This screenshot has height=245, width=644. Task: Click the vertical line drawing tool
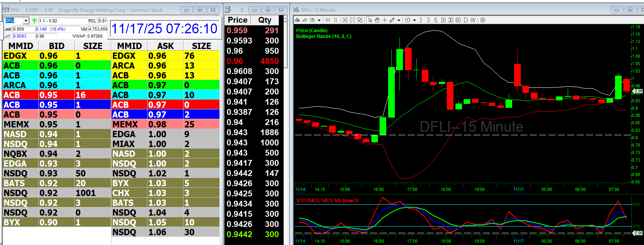(335, 20)
